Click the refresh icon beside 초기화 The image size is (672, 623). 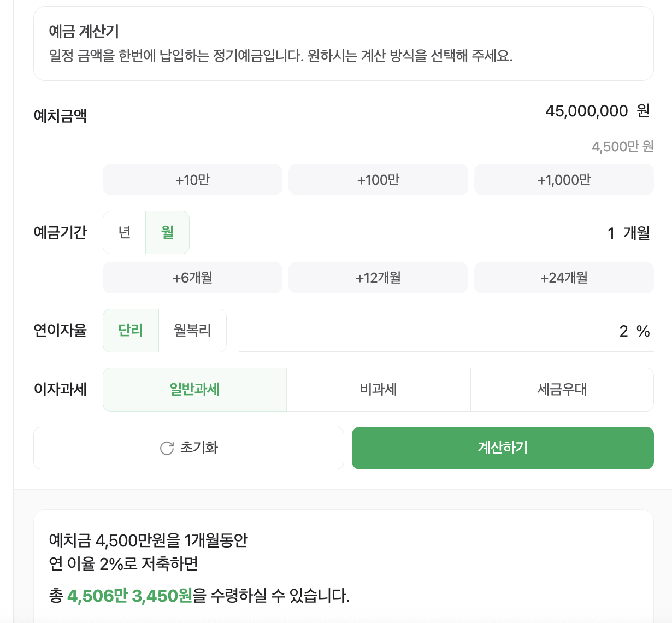[167, 448]
